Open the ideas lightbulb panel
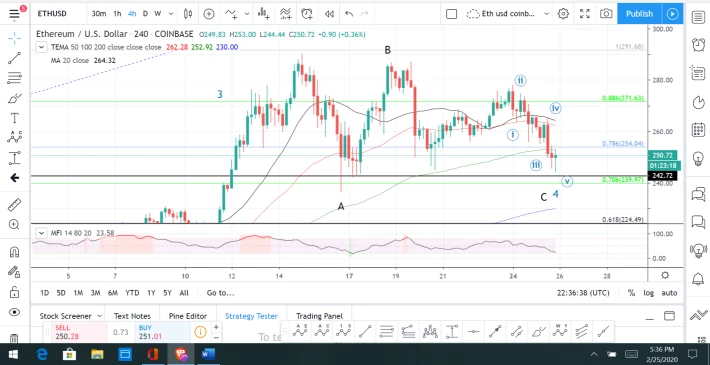Viewport: 710px width, 365px height. [x=698, y=158]
